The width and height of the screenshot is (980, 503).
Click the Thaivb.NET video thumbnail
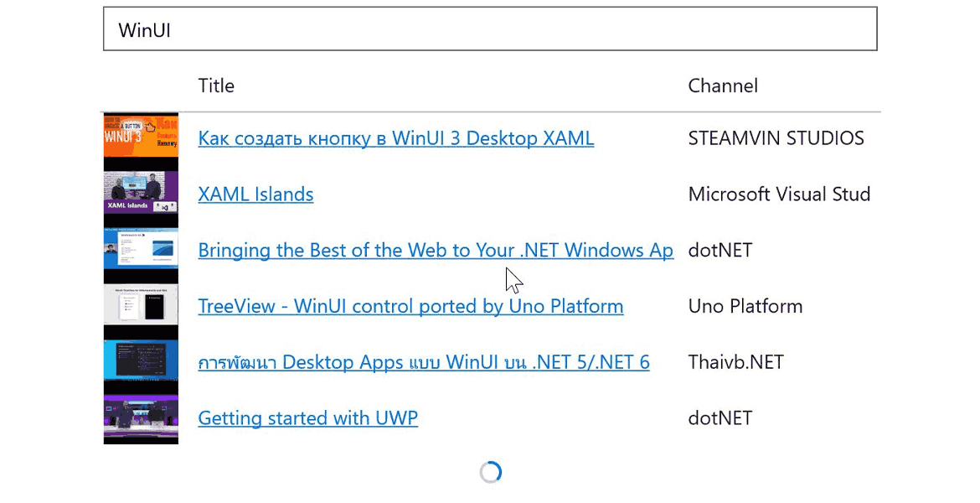click(x=141, y=360)
